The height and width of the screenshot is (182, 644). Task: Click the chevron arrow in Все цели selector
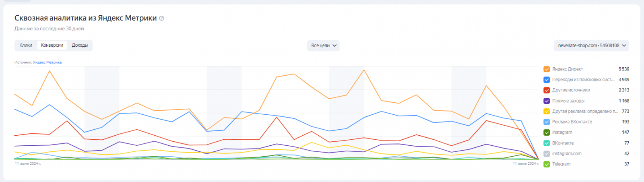click(x=334, y=45)
